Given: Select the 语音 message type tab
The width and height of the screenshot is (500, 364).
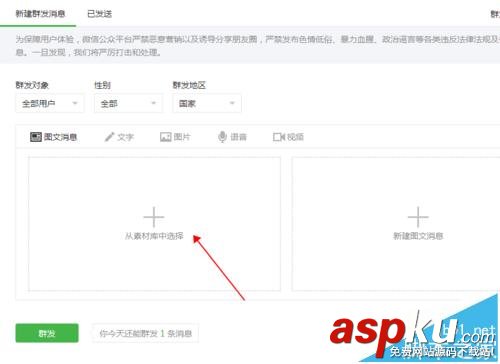Looking at the screenshot, I should (x=232, y=137).
